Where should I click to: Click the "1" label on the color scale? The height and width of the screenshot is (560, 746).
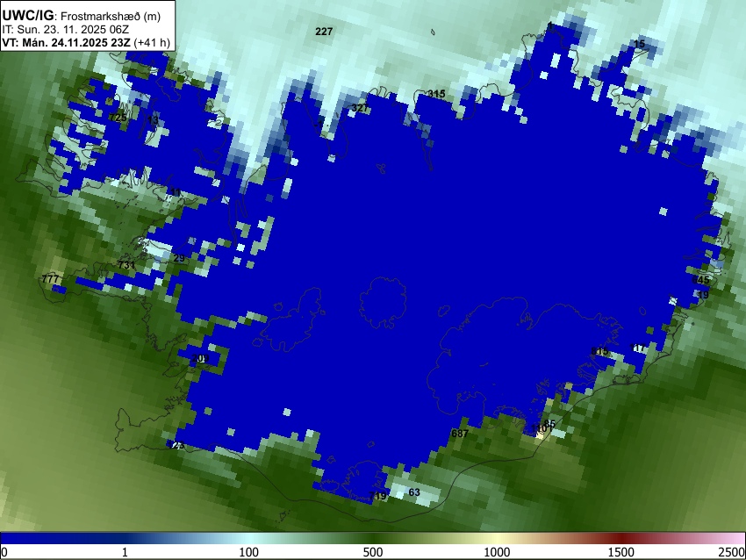pyautogui.click(x=125, y=552)
